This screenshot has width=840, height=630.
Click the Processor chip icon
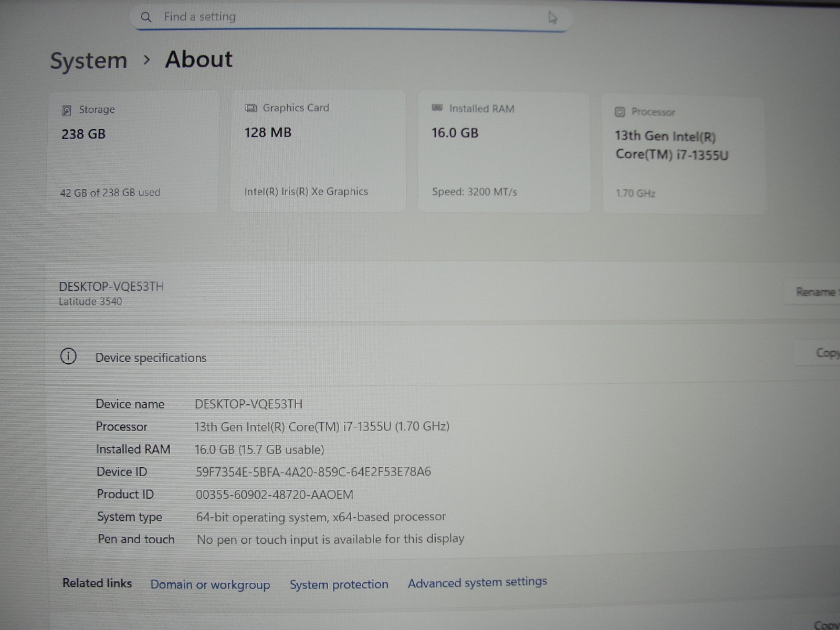(620, 112)
